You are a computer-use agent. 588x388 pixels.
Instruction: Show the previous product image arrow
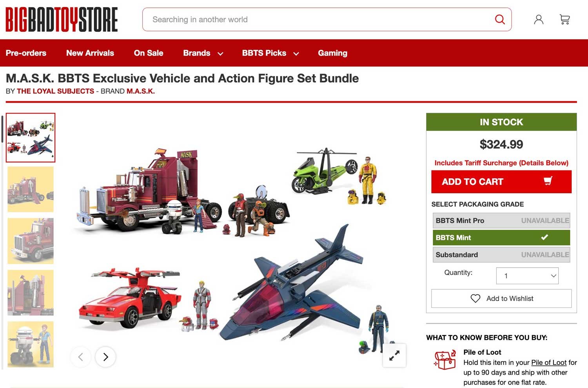click(81, 357)
